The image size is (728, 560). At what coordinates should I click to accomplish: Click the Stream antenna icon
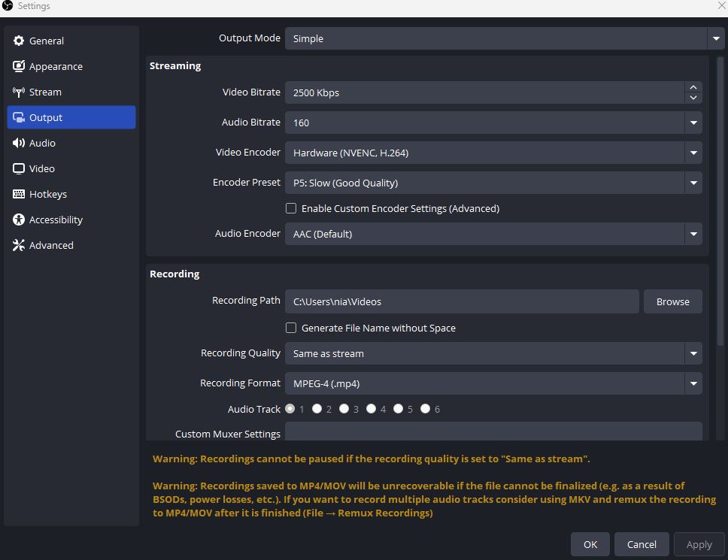click(x=19, y=92)
